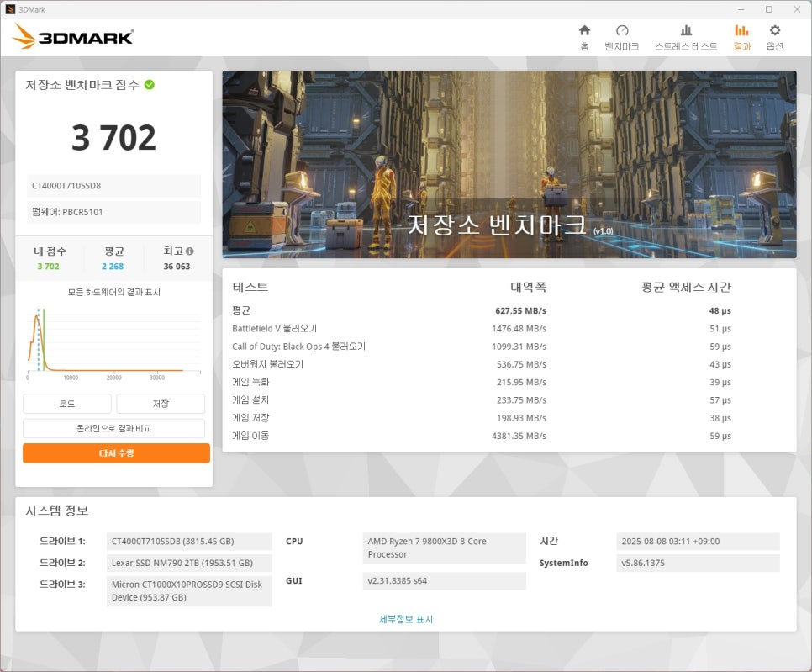Screen dimensions: 812x672
Task: Click the info icon beside 최고
Action: pyautogui.click(x=189, y=251)
